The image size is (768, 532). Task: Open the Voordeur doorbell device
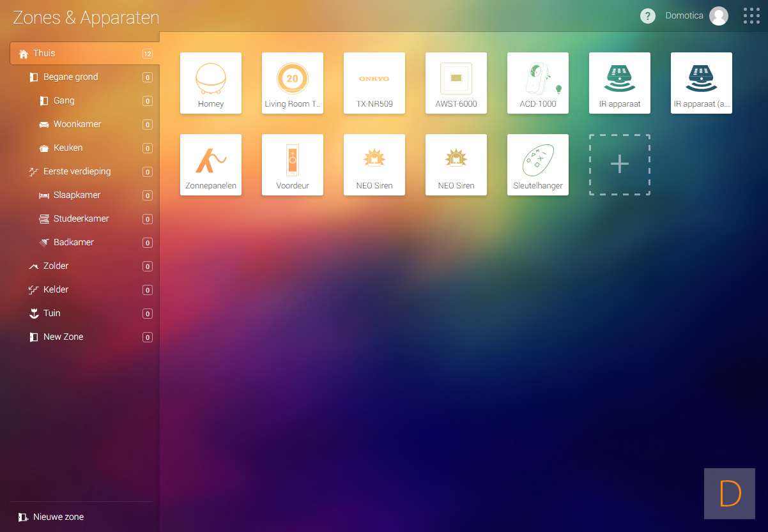[x=293, y=165]
